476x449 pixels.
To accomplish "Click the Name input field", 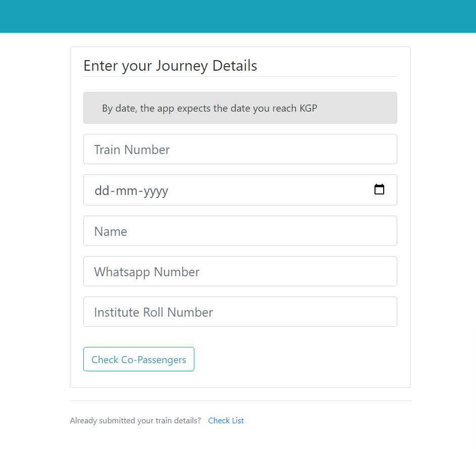I will (x=240, y=231).
